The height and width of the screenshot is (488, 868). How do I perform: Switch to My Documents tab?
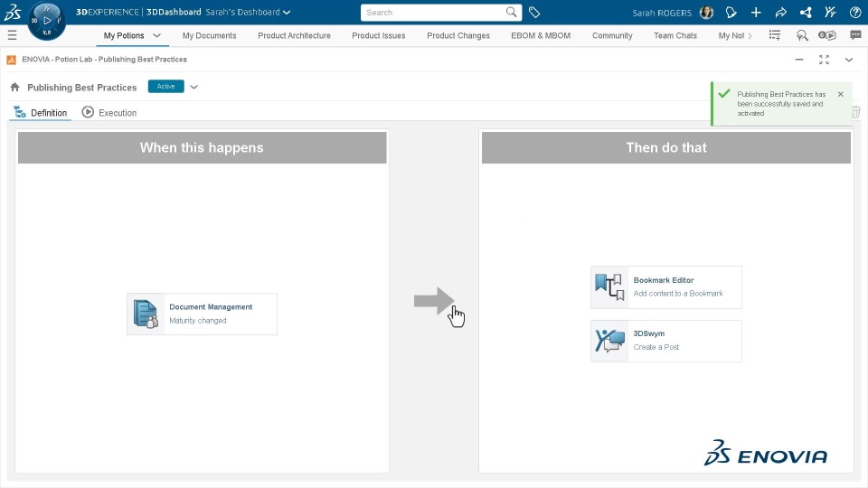[209, 35]
